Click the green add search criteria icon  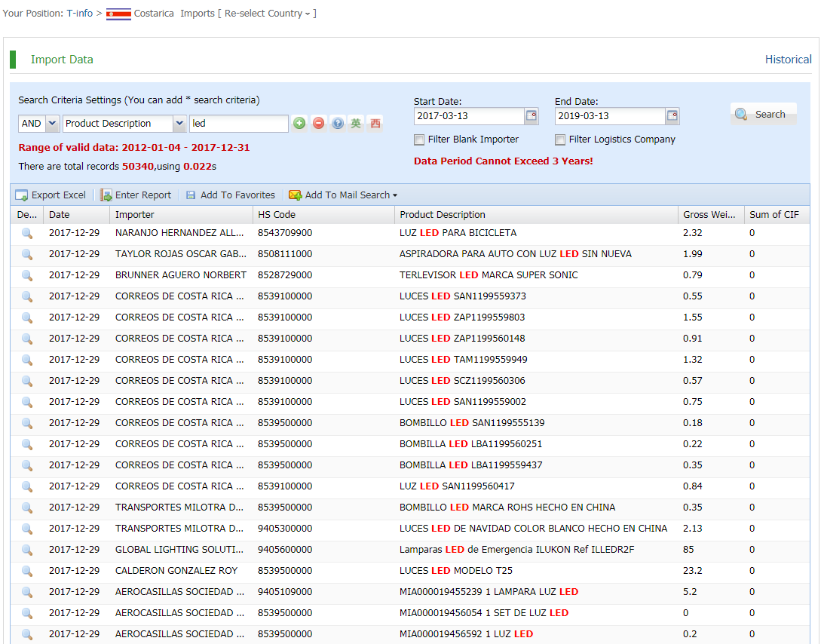point(299,124)
